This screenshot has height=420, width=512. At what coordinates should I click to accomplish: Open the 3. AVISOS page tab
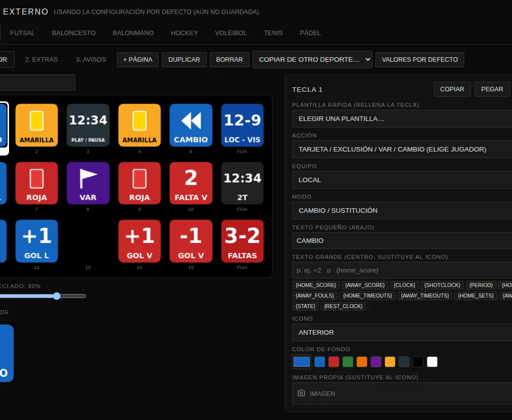(x=91, y=59)
